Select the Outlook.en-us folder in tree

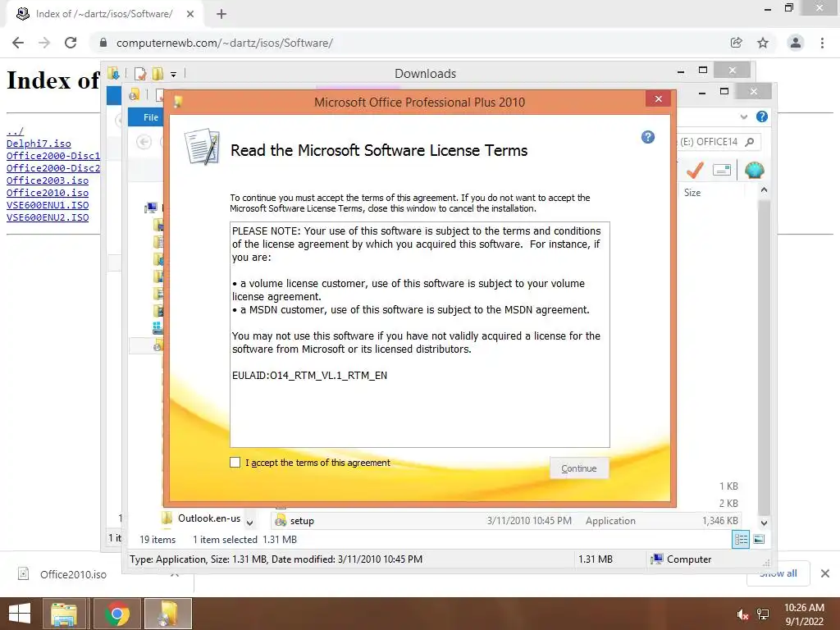[x=209, y=518]
